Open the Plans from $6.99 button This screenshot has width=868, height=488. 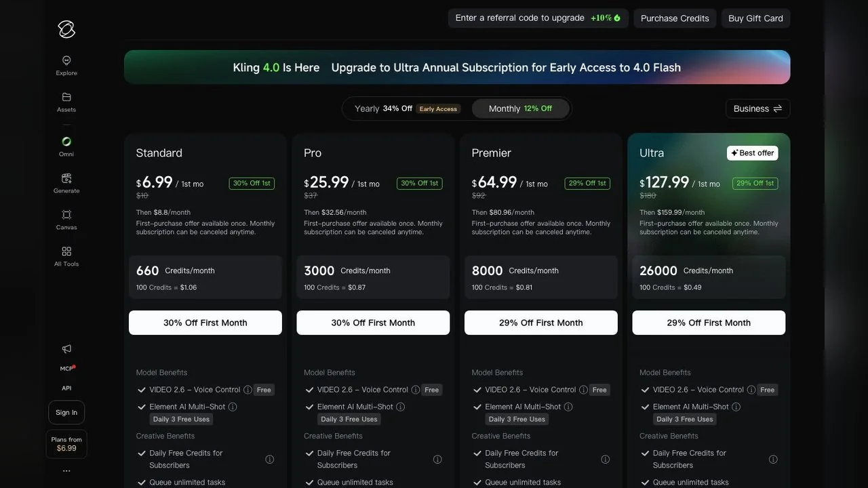tap(66, 444)
